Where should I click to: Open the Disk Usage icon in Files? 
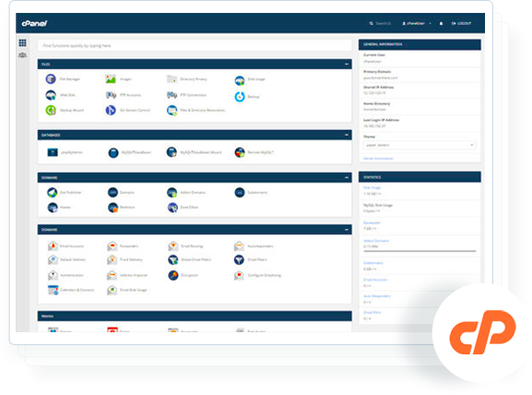(x=240, y=80)
